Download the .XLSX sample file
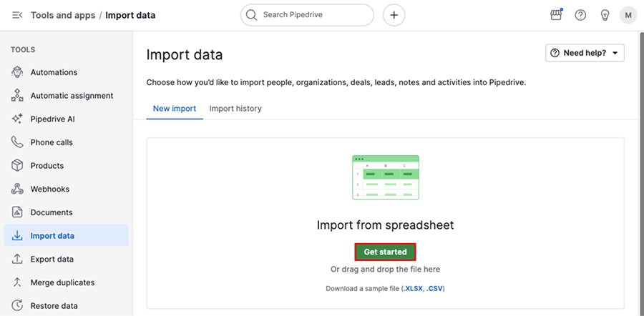 [x=413, y=289]
